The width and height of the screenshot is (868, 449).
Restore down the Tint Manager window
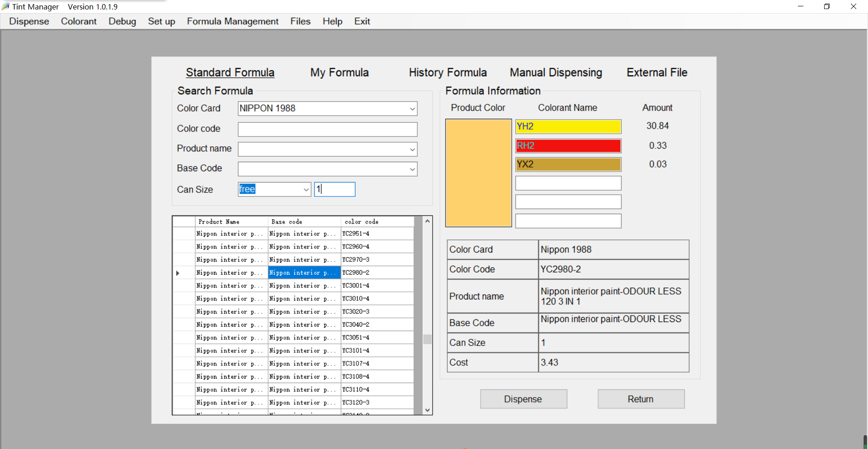pyautogui.click(x=827, y=6)
